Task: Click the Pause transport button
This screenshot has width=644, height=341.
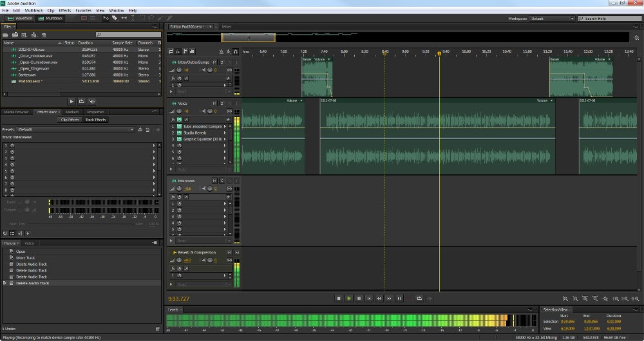Action: 359,298
